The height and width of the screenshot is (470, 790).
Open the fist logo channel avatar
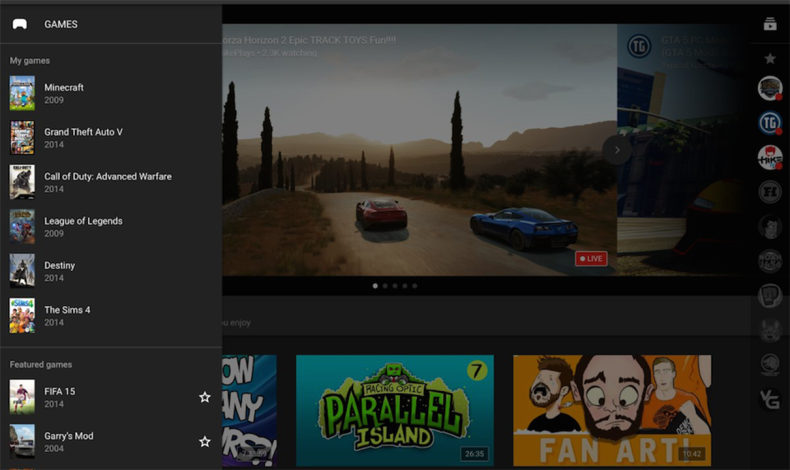tap(770, 296)
